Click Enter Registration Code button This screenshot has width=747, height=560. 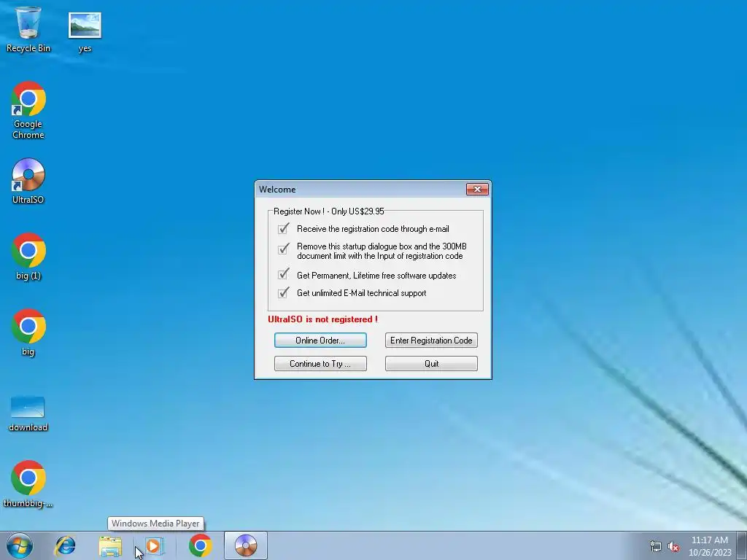click(x=431, y=341)
